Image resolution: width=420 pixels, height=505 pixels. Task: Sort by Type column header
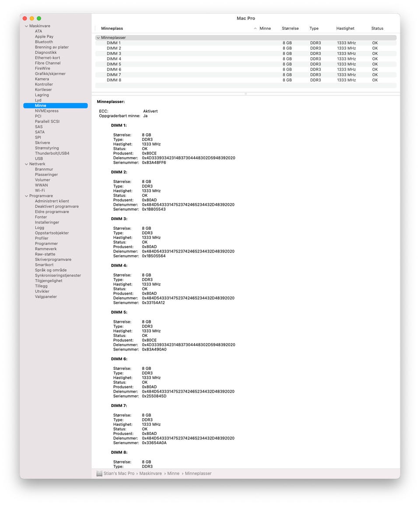pyautogui.click(x=314, y=28)
